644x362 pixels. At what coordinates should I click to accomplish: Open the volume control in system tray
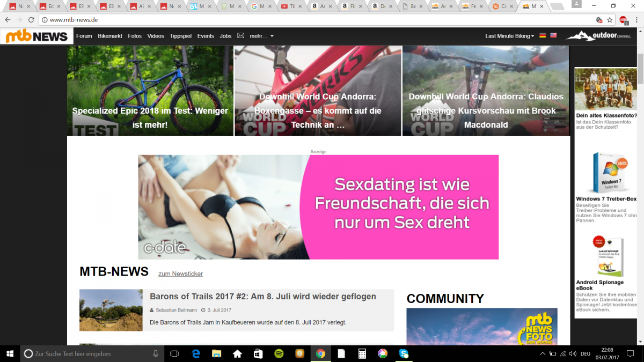573,353
